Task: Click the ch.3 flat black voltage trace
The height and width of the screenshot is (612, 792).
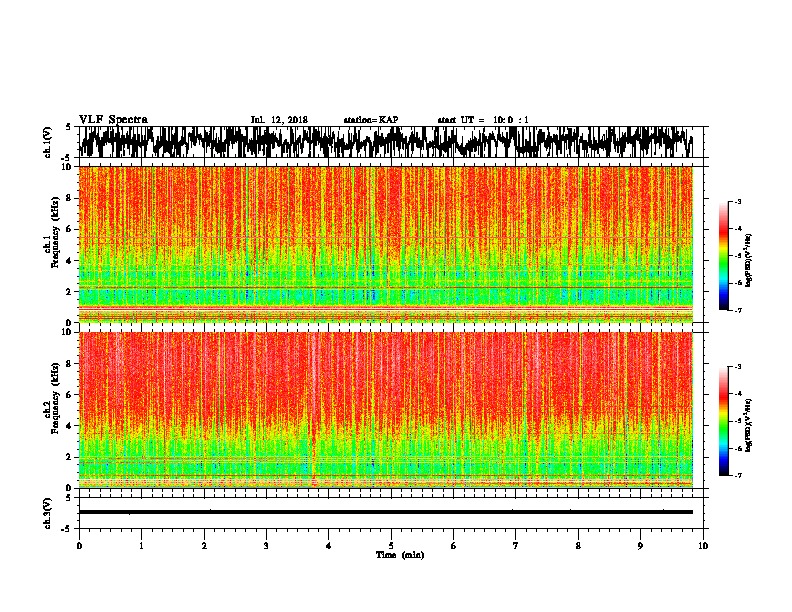Action: click(386, 512)
